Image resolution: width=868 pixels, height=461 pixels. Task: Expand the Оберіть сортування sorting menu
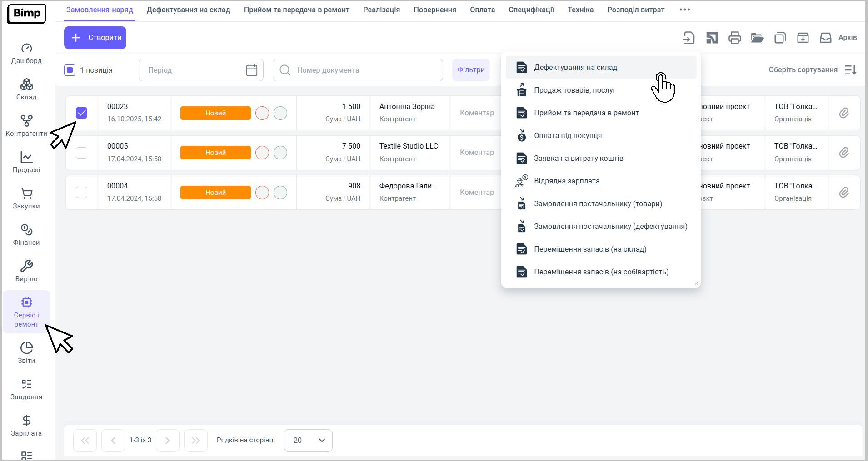812,70
